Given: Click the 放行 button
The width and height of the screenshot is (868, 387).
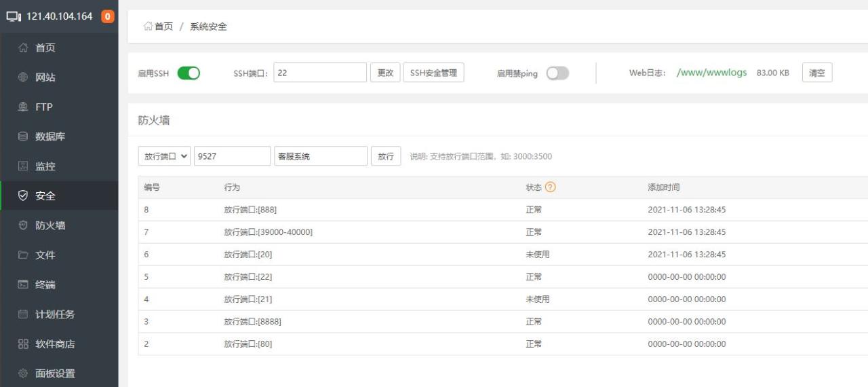Looking at the screenshot, I should coord(386,156).
